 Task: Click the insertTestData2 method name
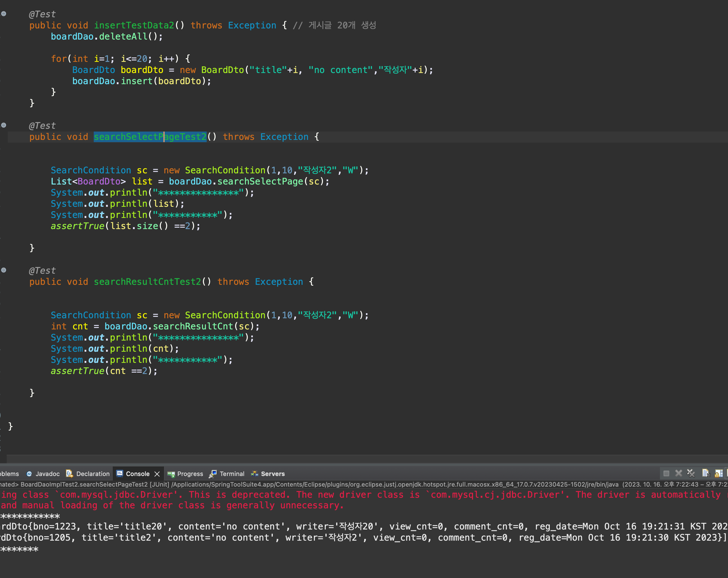click(134, 25)
